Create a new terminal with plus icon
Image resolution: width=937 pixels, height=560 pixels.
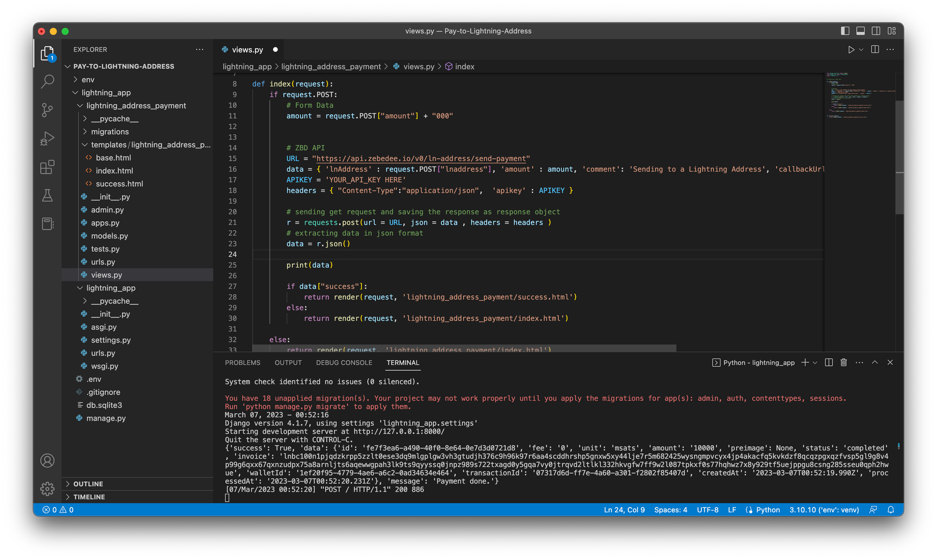point(805,362)
